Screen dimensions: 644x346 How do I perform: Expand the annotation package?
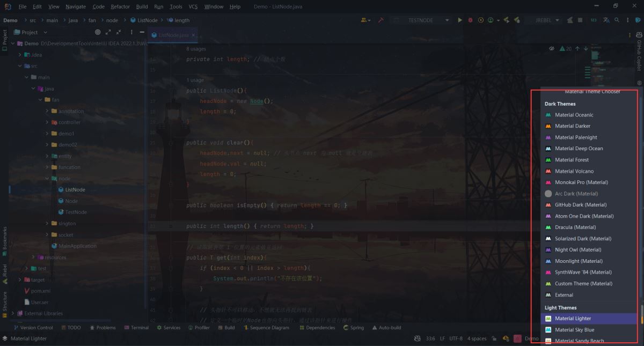pyautogui.click(x=47, y=111)
